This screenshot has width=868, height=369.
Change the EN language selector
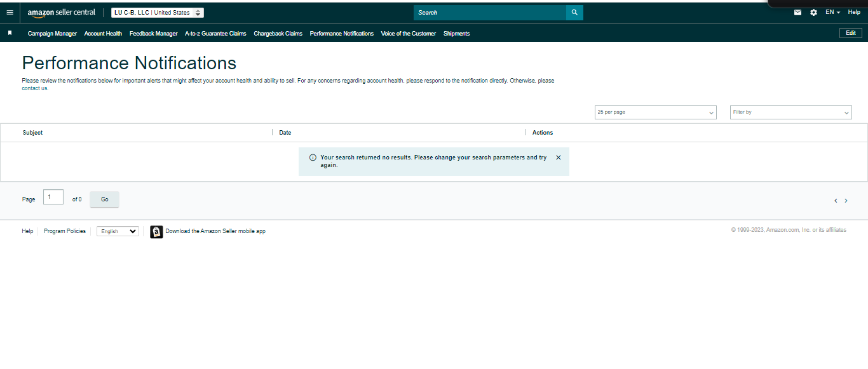coord(832,13)
